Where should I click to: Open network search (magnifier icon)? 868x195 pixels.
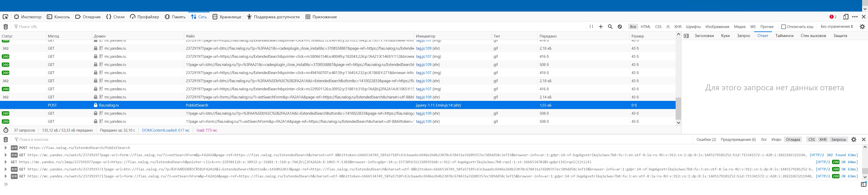coord(610,27)
